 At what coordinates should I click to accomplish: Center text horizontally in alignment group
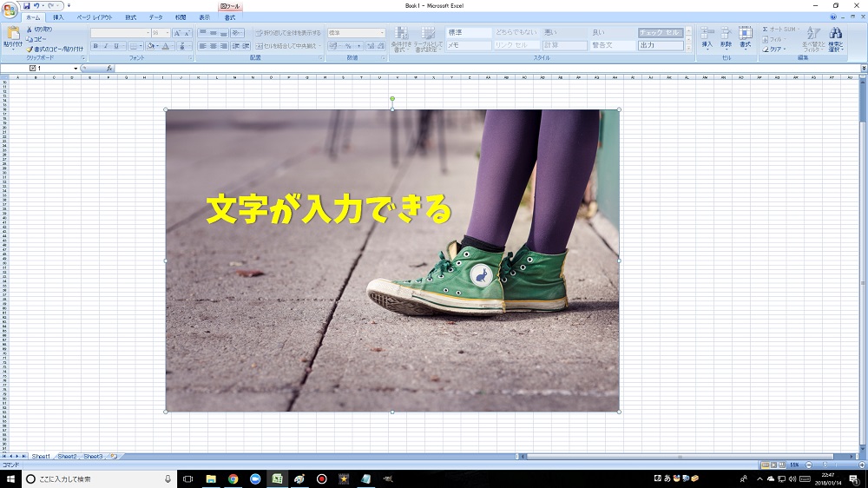pyautogui.click(x=214, y=46)
